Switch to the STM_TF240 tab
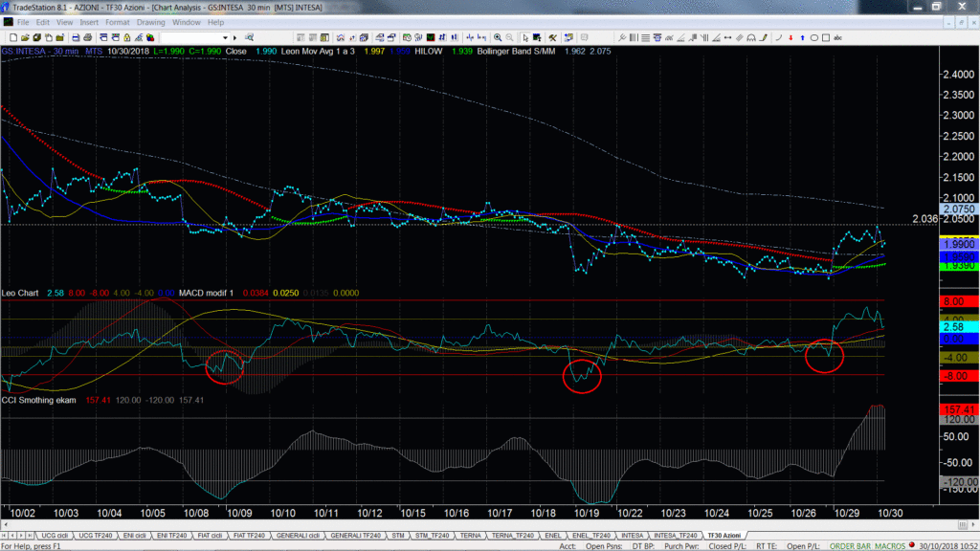980x551 pixels. tap(432, 536)
